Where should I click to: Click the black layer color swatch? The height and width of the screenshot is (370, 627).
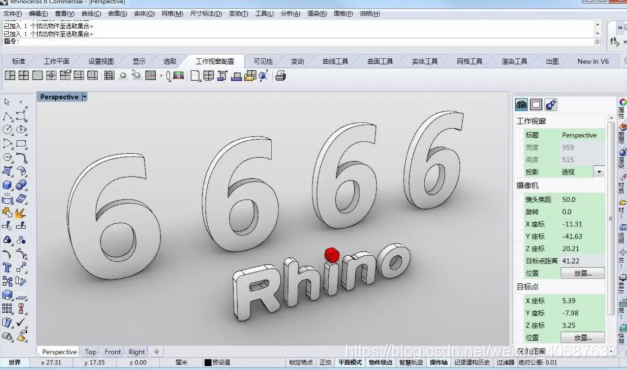point(208,362)
